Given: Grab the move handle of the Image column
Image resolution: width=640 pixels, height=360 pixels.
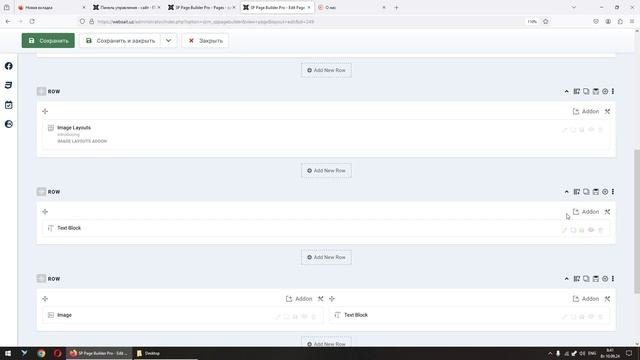Looking at the screenshot, I should pos(45,299).
